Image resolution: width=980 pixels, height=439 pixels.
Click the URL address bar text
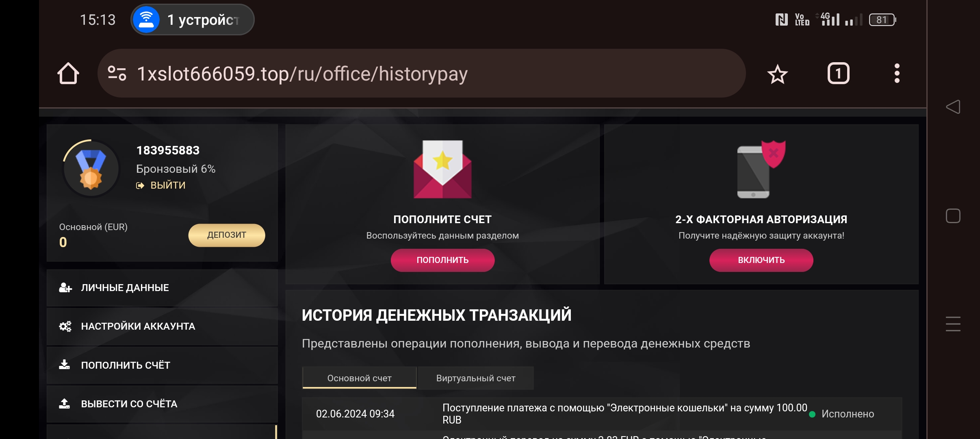(x=302, y=74)
